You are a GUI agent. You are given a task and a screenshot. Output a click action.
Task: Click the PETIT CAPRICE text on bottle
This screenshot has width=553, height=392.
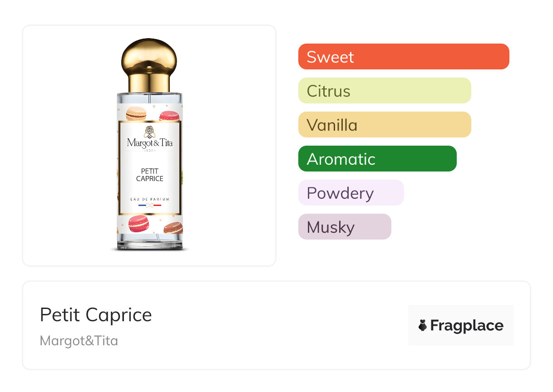(149, 175)
